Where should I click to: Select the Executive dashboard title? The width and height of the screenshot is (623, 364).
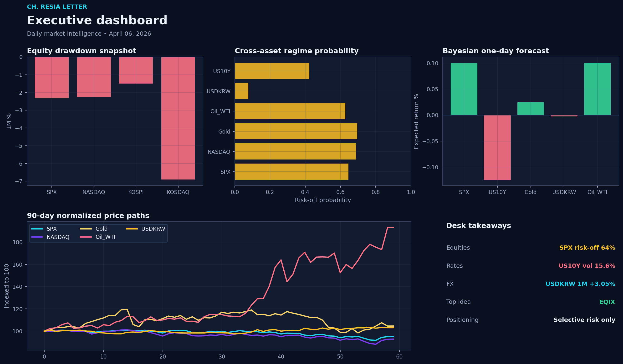[x=97, y=20]
